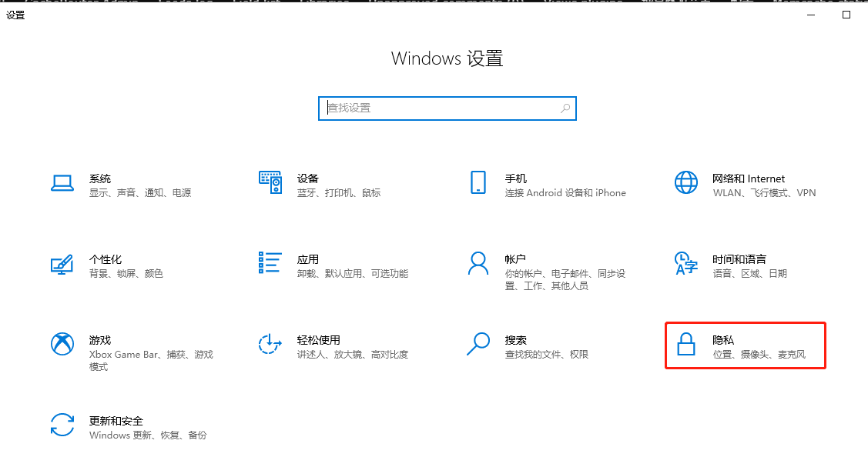Open 个性化 settings title
Image resolution: width=868 pixels, height=457 pixels.
point(106,259)
